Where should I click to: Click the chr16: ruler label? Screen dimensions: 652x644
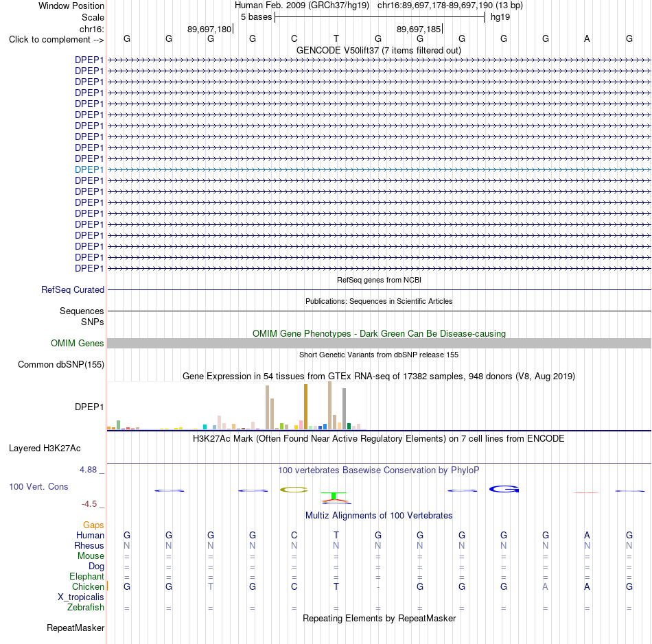pyautogui.click(x=91, y=29)
